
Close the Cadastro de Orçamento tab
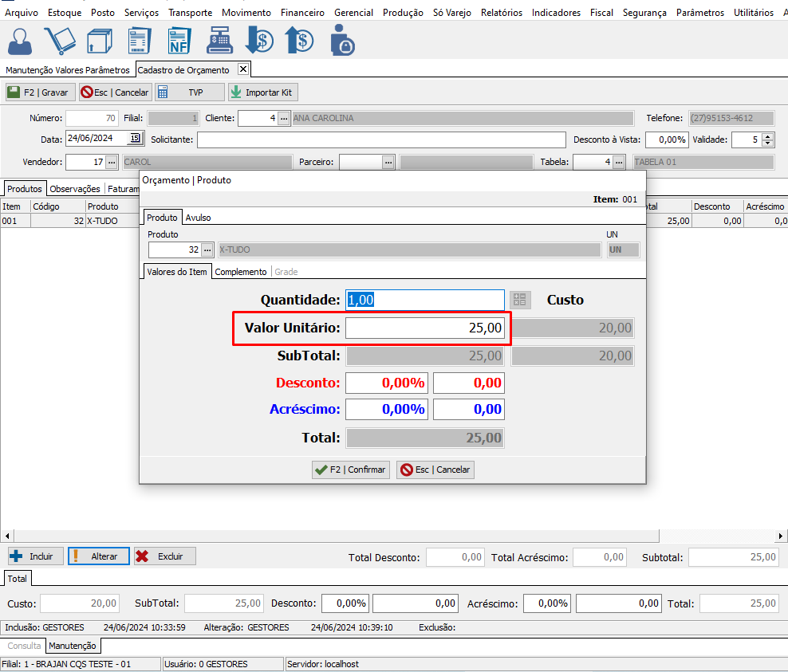(243, 69)
